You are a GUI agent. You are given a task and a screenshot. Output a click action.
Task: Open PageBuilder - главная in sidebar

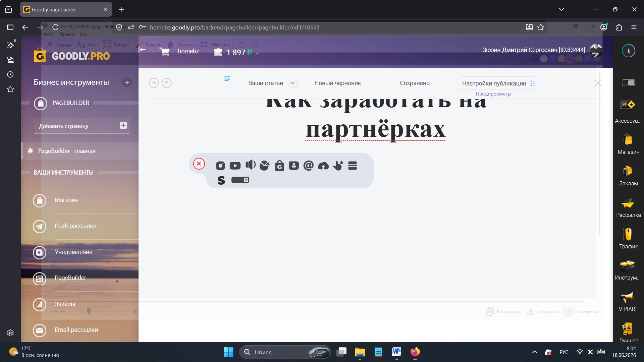[80, 151]
